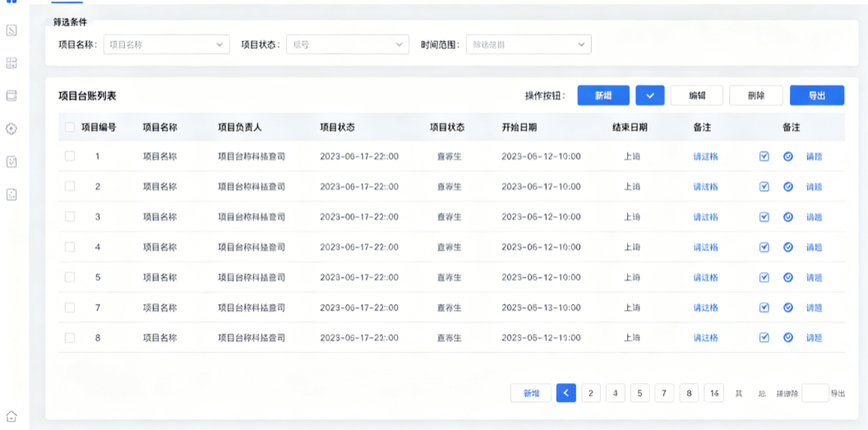This screenshot has height=430, width=868.
Task: Click the grid layout icon in the sidebar
Action: pos(11,63)
